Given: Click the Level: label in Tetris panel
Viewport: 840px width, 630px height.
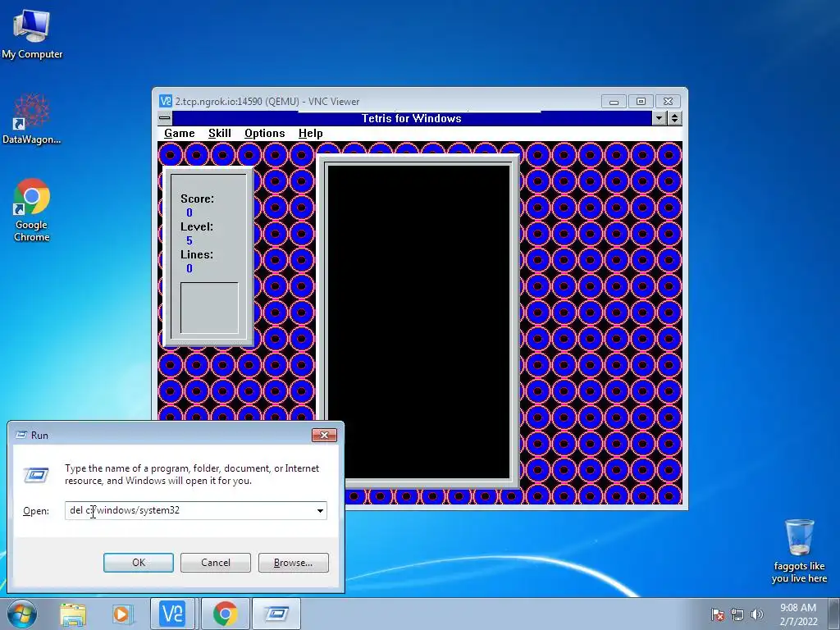Looking at the screenshot, I should [x=197, y=226].
